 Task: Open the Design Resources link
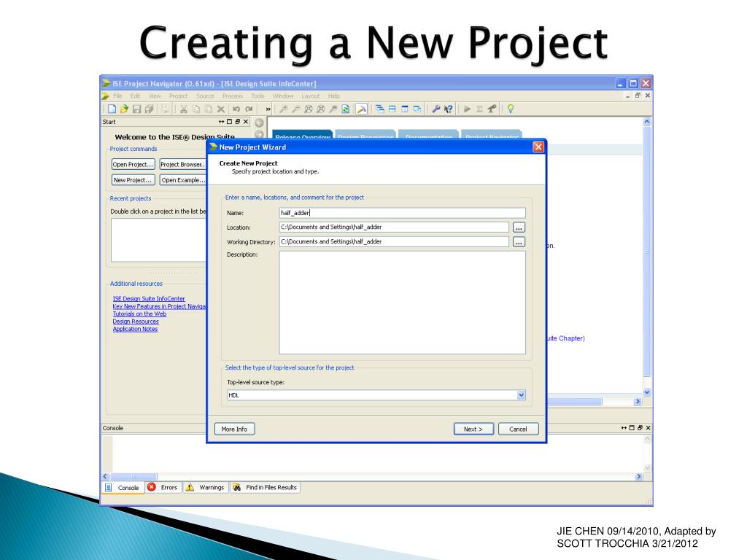136,322
